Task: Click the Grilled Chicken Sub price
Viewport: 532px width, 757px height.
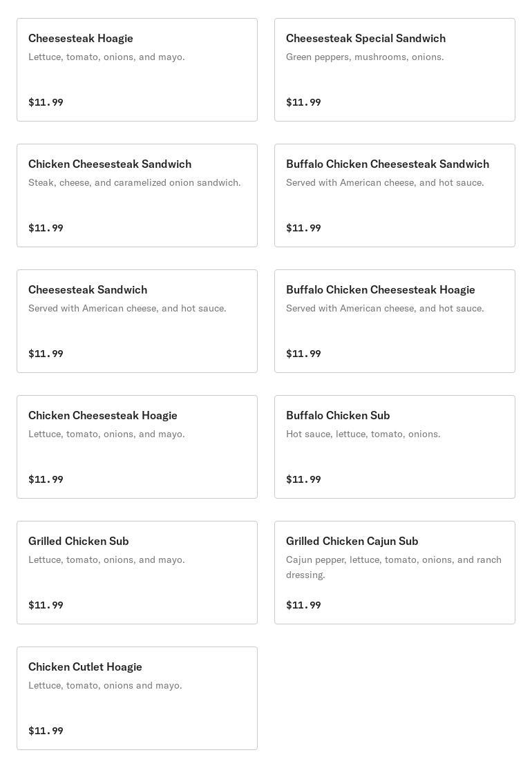Action: 46,605
